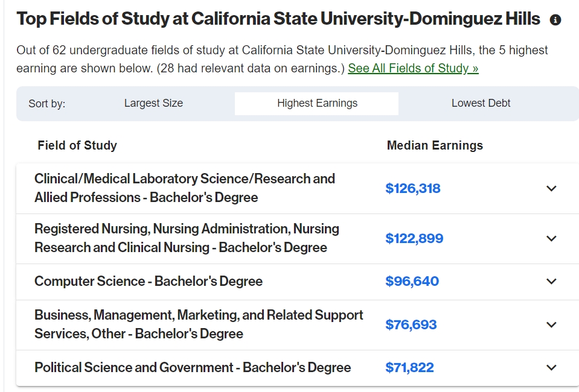Click the $76,693 median earnings value
The width and height of the screenshot is (579, 392).
coord(411,325)
